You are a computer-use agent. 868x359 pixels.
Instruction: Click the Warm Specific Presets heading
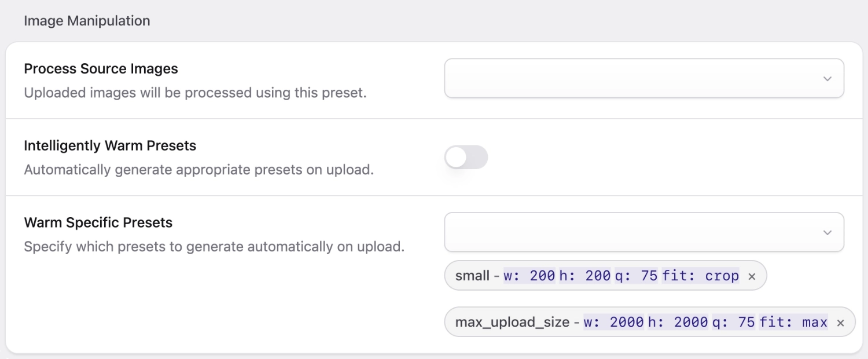click(x=98, y=222)
